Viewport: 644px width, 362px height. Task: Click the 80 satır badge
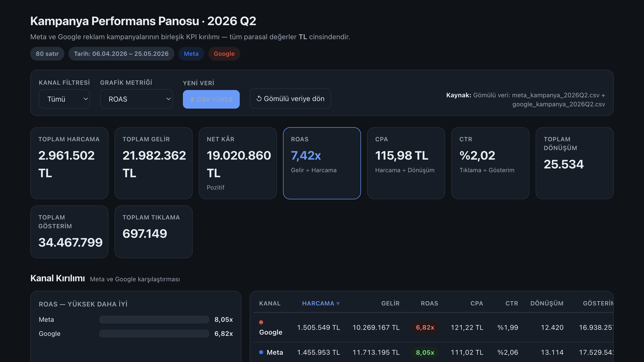[x=47, y=54]
